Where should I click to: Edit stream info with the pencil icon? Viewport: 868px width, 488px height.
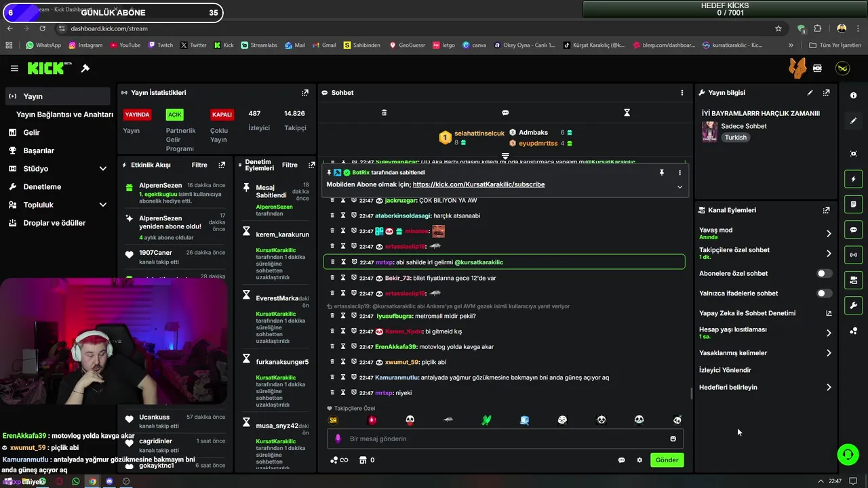[810, 93]
